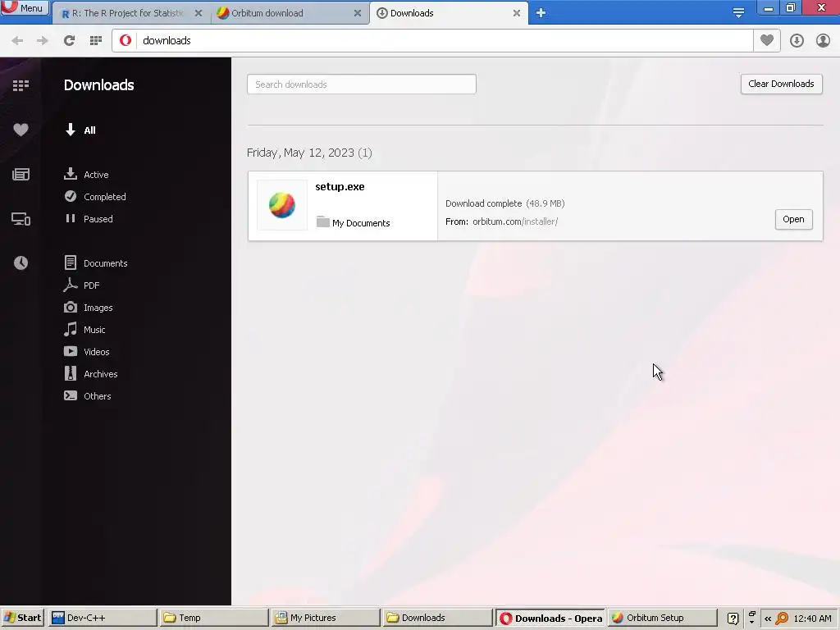Click the Windows Start button
This screenshot has width=840, height=630.
click(22, 618)
